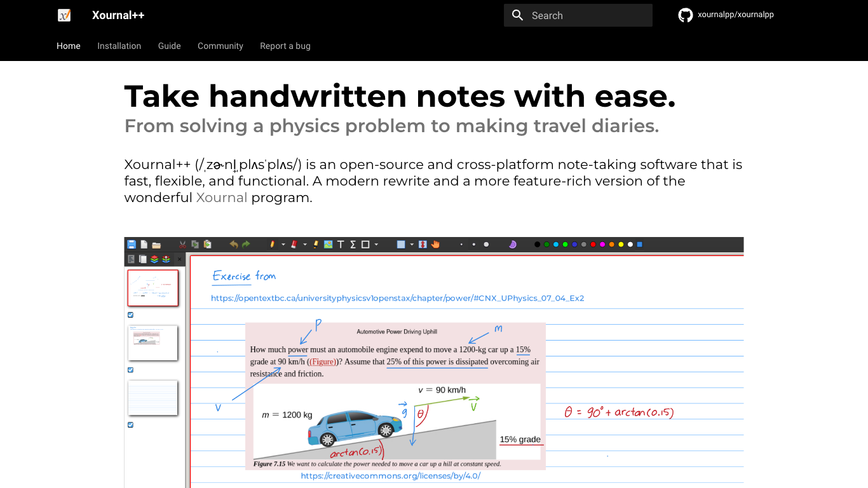This screenshot has width=868, height=488.
Task: Open the layers sidebar icon
Action: [154, 259]
